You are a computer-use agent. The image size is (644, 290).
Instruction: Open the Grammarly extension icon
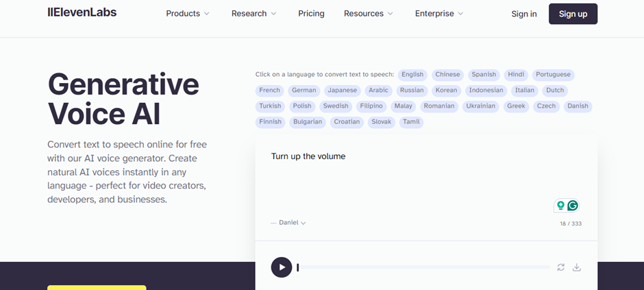[573, 206]
